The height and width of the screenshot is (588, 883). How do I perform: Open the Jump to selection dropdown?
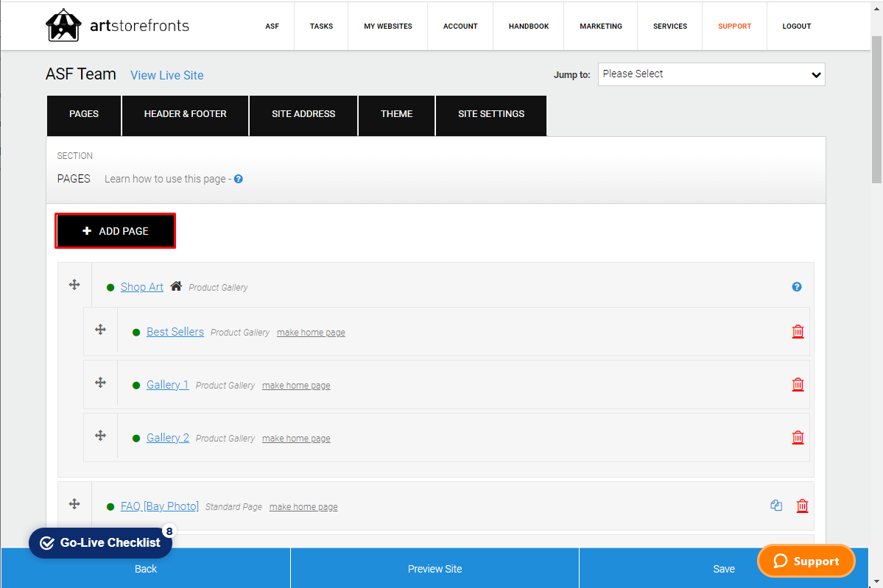tap(711, 74)
